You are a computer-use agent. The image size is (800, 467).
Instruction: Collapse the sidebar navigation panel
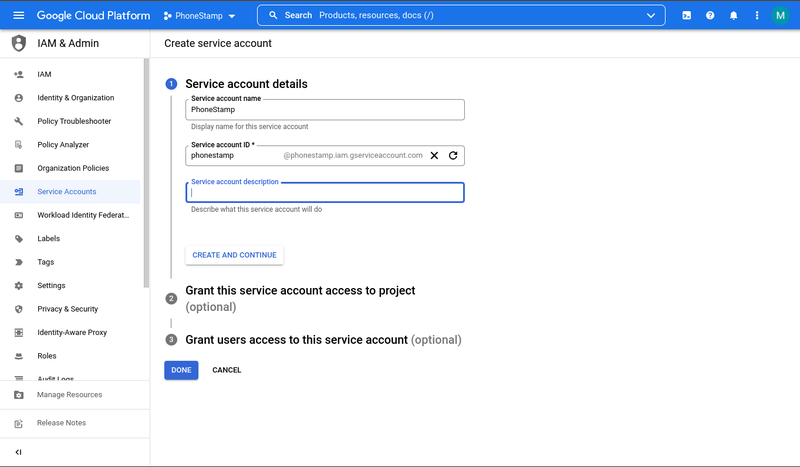pyautogui.click(x=18, y=452)
